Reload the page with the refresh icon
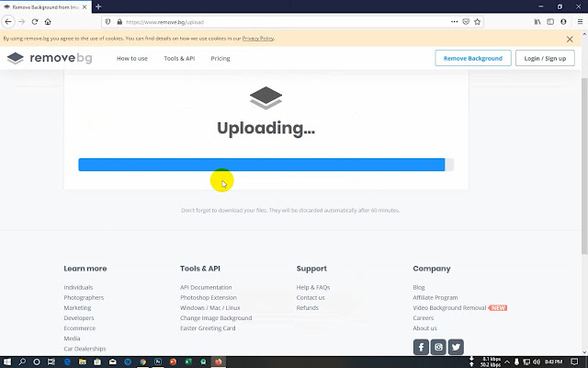 35,22
